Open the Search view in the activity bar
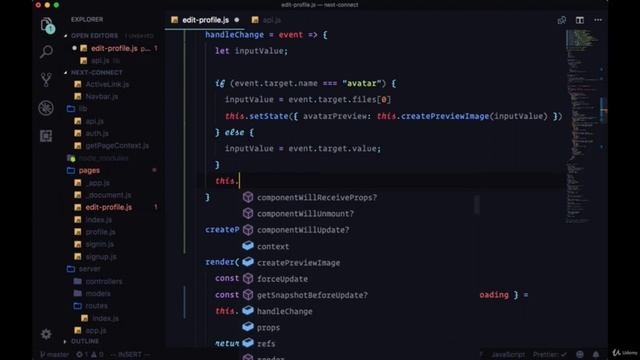 click(x=47, y=52)
